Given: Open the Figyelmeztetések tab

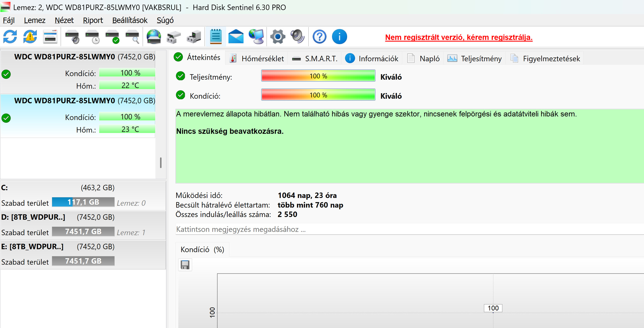Looking at the screenshot, I should tap(546, 59).
